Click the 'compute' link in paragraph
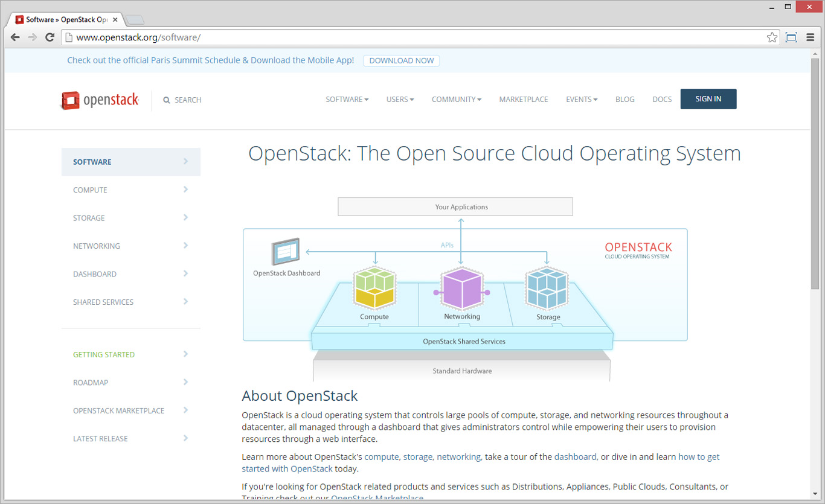The width and height of the screenshot is (825, 504). pos(382,457)
